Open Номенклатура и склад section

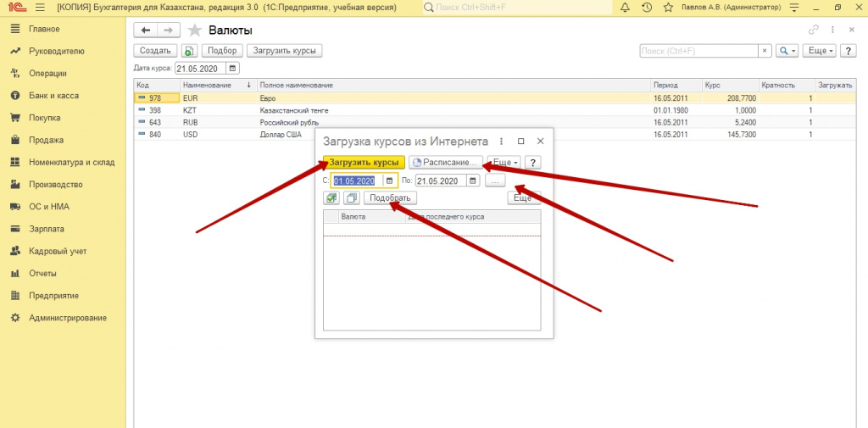pyautogui.click(x=71, y=162)
